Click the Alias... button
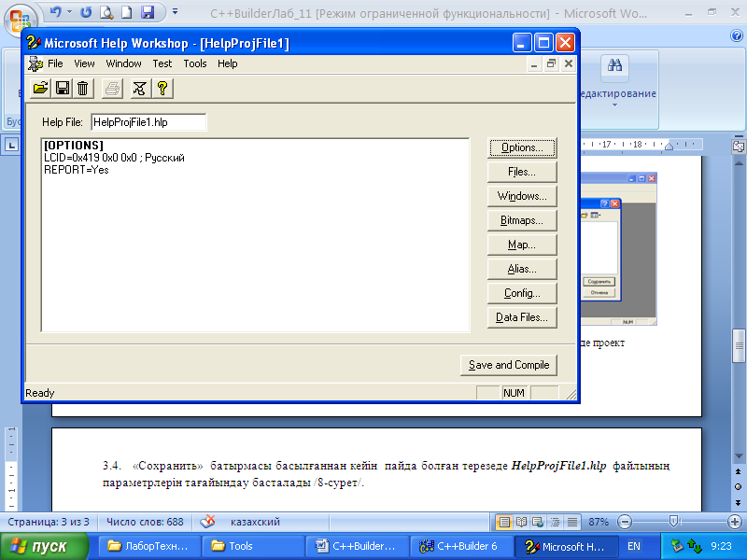 click(522, 269)
